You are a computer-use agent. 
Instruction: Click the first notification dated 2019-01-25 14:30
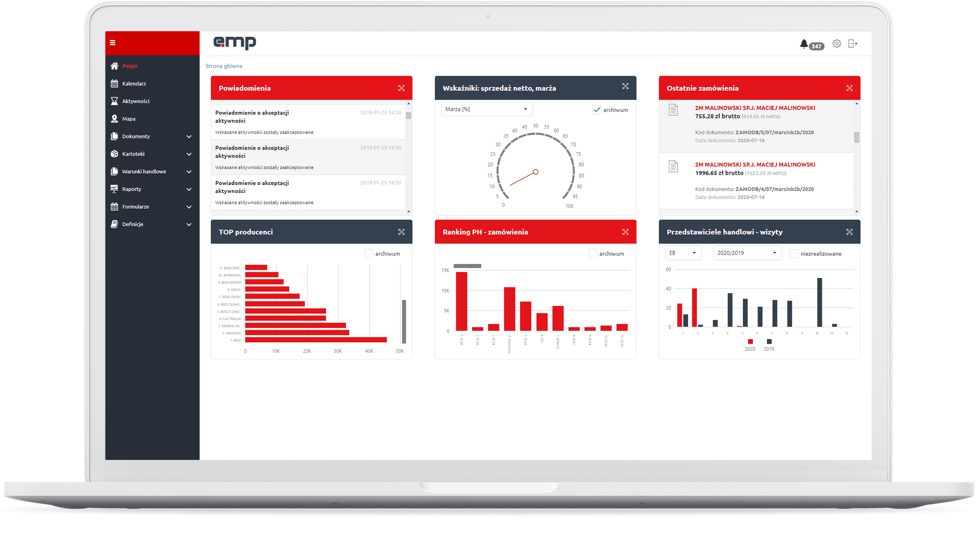[308, 122]
